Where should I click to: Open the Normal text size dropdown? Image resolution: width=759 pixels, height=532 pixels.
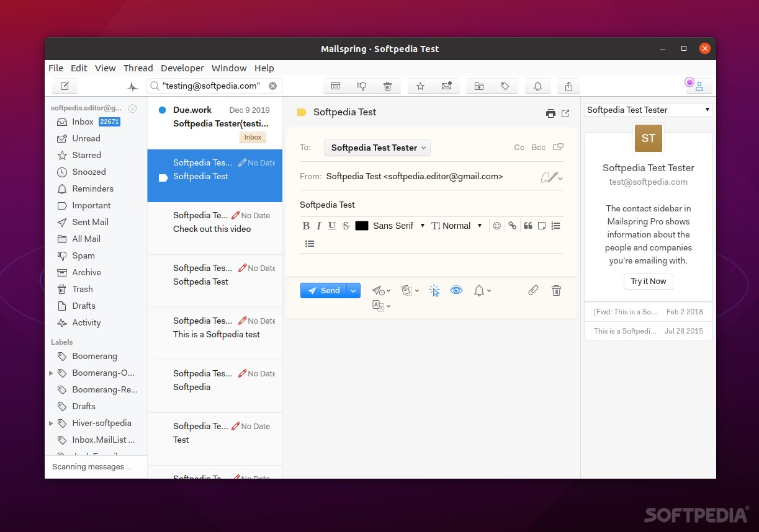coord(457,226)
